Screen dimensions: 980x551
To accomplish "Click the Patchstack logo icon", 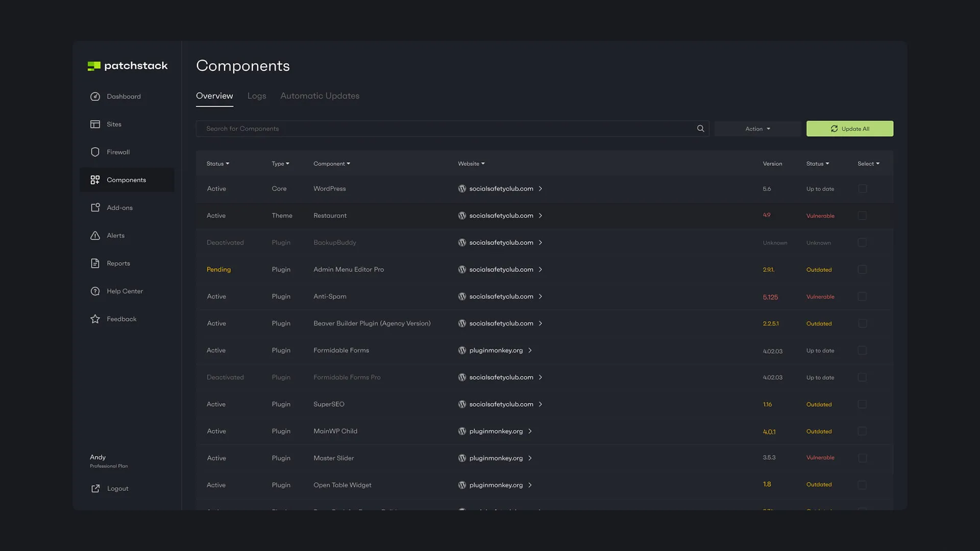I will (x=94, y=66).
